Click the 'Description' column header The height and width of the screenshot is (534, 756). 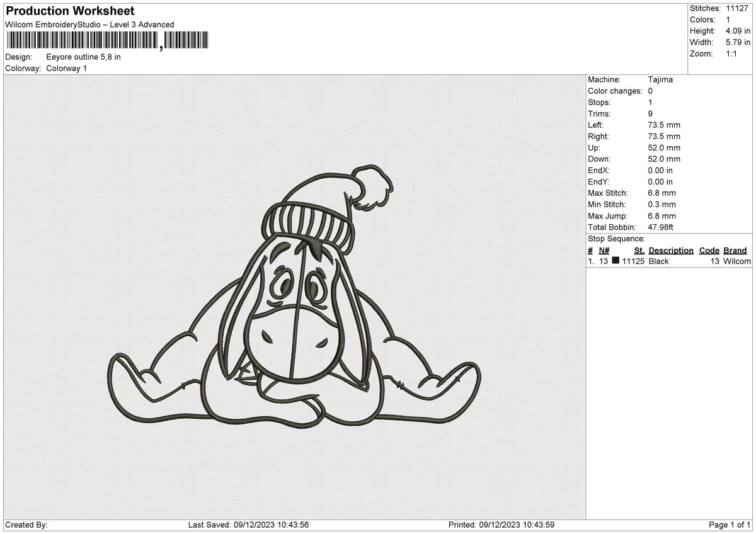tap(671, 250)
